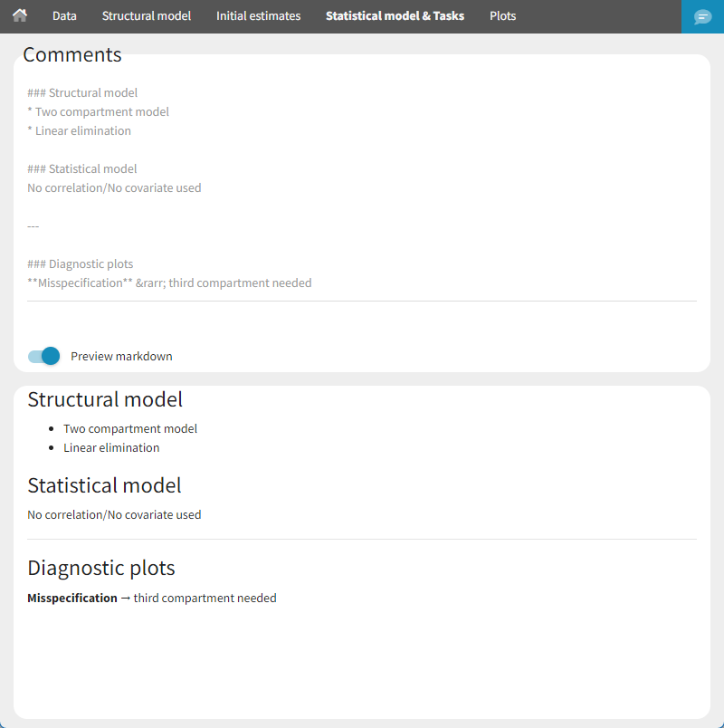Go to the Home icon
724x728 pixels.
[20, 15]
